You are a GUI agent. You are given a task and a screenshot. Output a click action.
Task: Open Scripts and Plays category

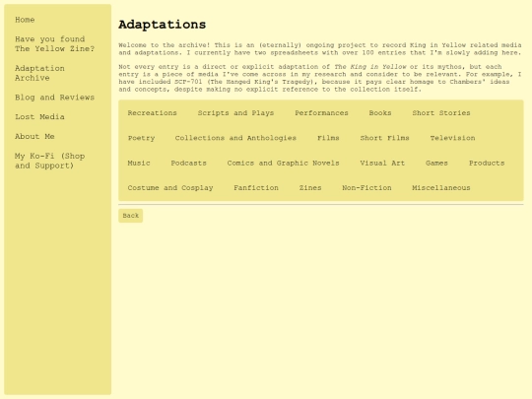tap(235, 113)
